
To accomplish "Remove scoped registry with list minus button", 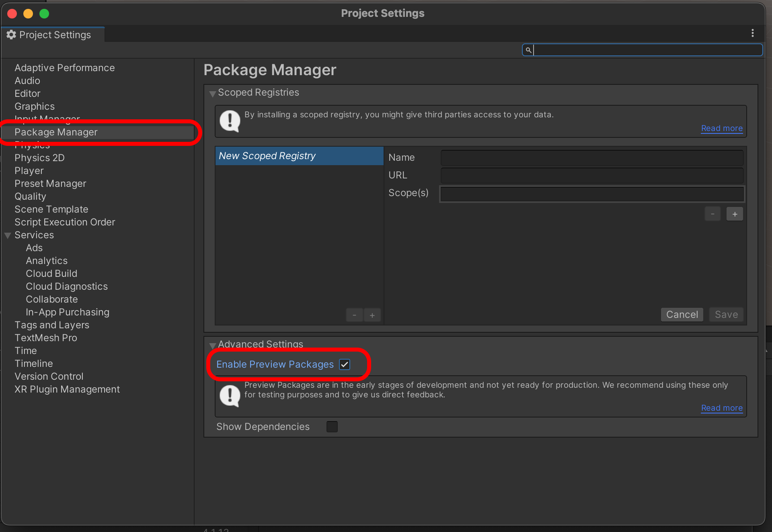I will [354, 315].
